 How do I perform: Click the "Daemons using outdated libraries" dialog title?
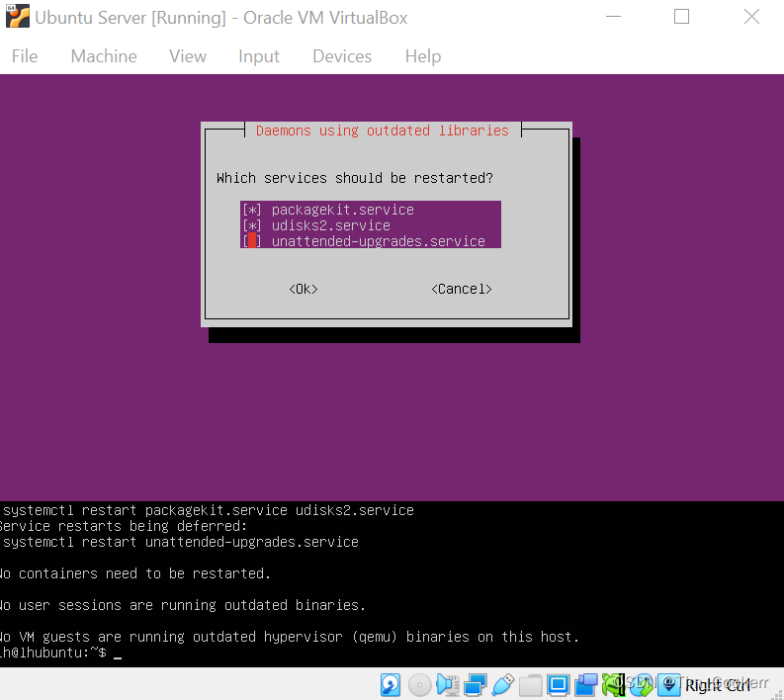tap(383, 131)
